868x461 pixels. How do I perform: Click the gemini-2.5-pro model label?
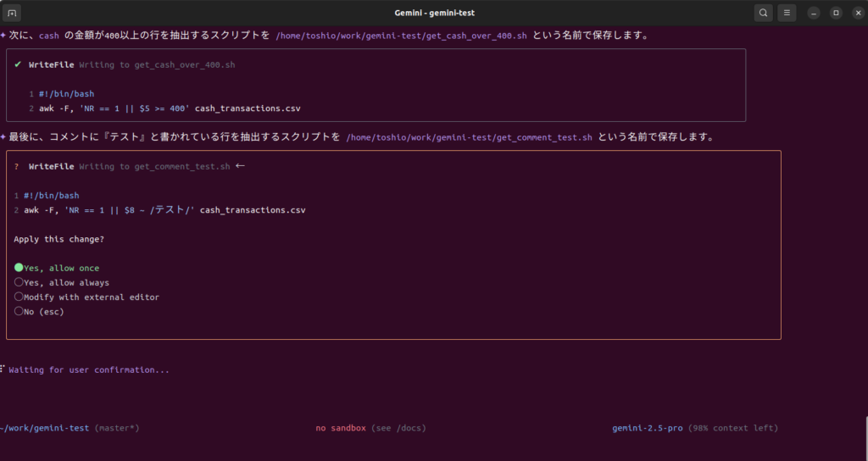[647, 428]
